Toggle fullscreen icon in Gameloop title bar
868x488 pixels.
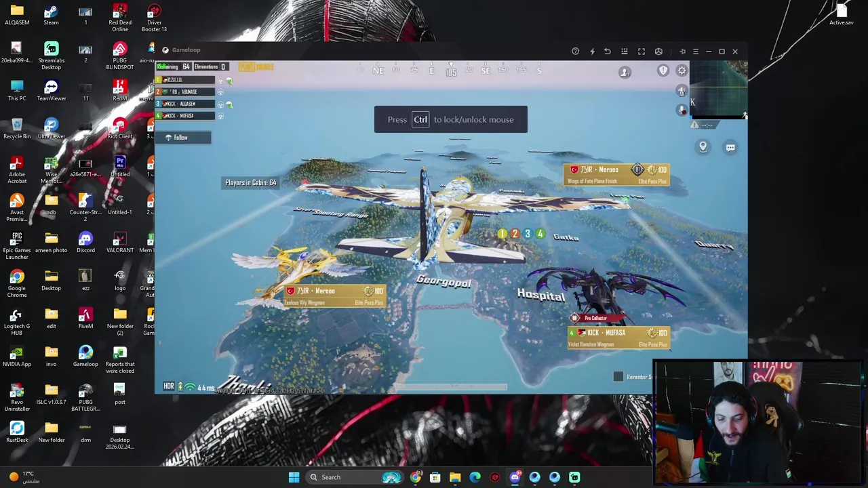[642, 52]
